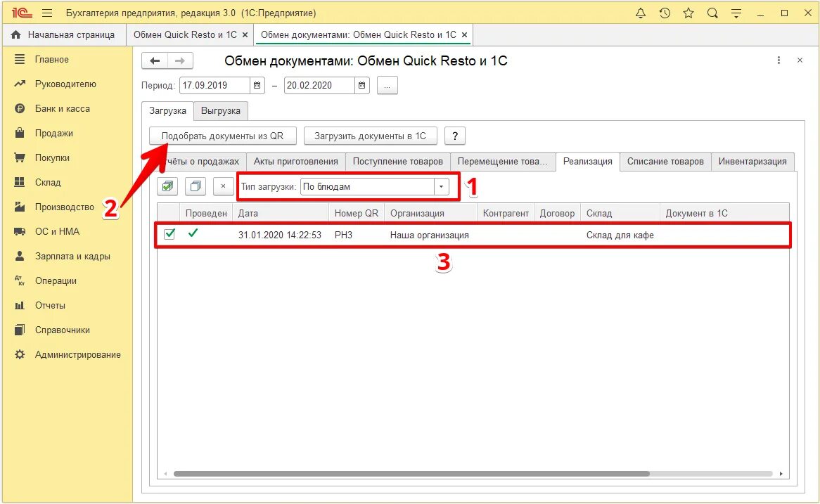Select cell Склад для кафе
The width and height of the screenshot is (820, 504).
coord(620,235)
